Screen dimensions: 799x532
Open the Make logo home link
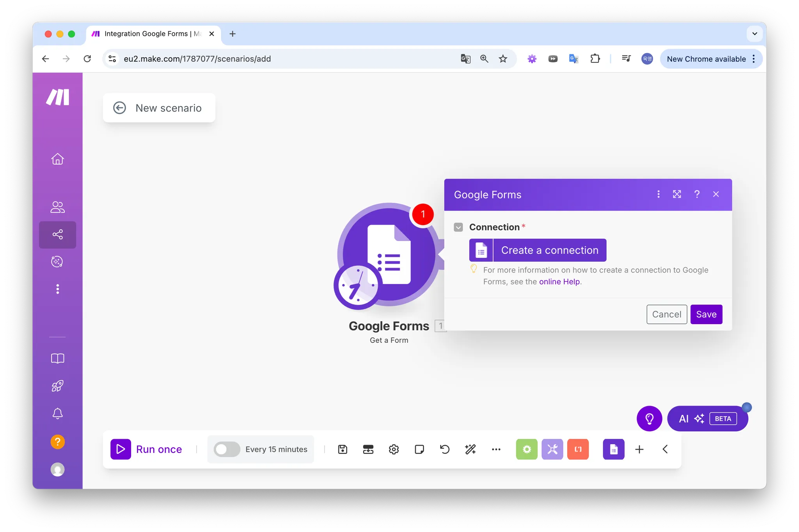[58, 97]
